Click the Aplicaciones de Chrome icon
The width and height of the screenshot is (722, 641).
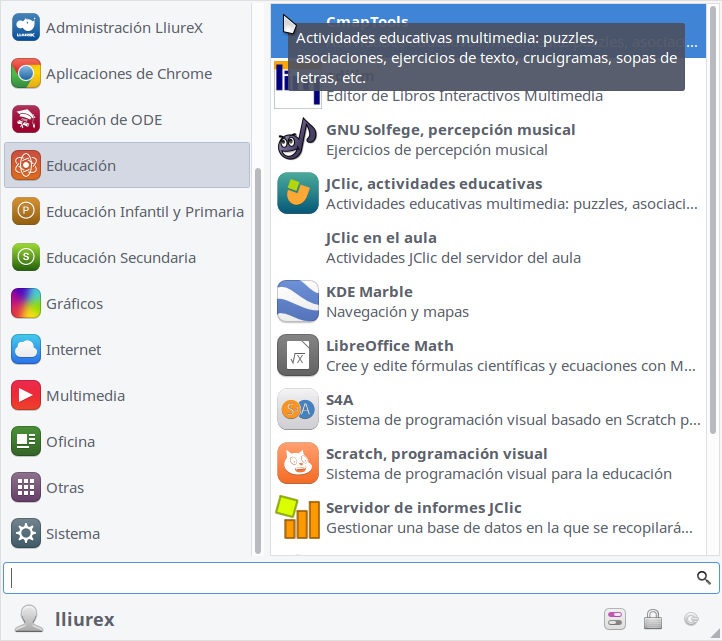click(x=26, y=74)
